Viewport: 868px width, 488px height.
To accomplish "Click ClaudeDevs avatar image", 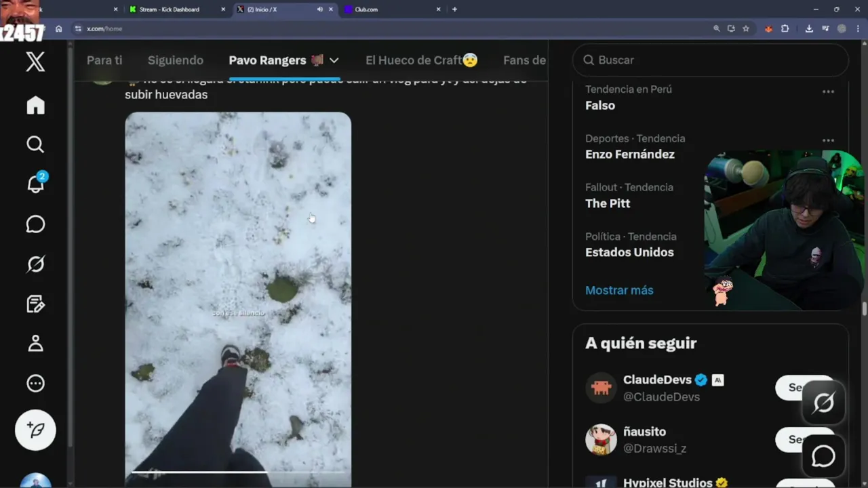I will coord(601,388).
